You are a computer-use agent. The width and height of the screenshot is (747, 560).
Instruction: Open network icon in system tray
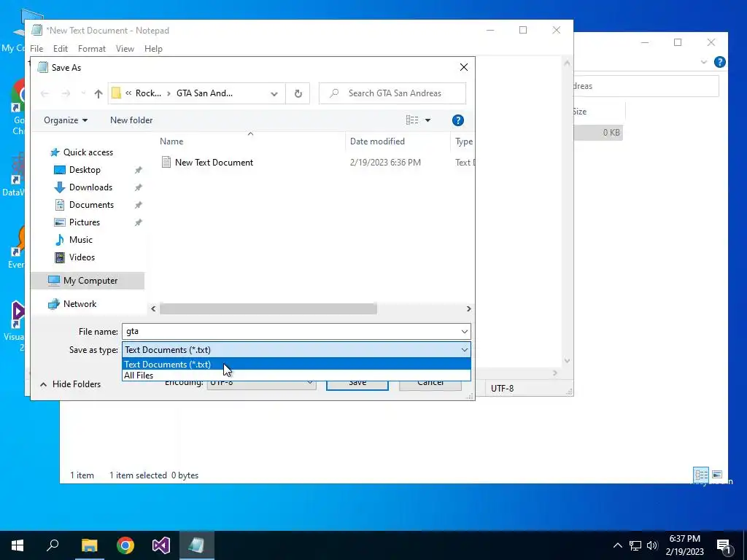[635, 545]
